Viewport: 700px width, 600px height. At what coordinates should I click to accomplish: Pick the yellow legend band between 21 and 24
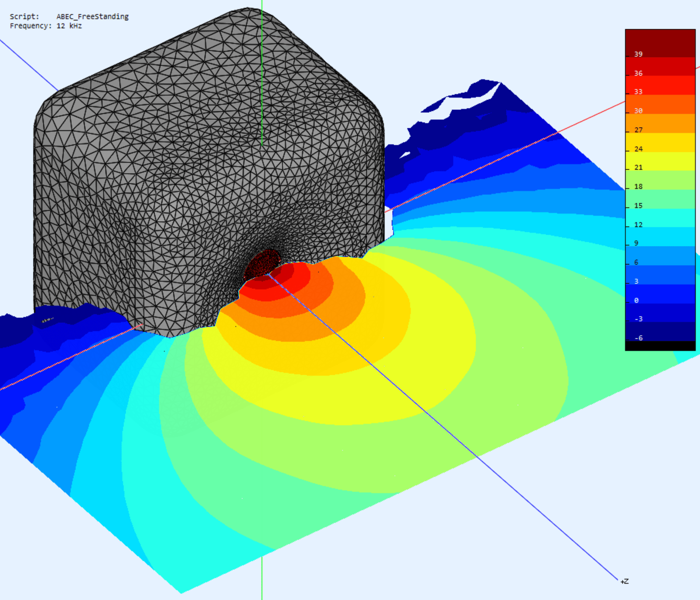660,161
